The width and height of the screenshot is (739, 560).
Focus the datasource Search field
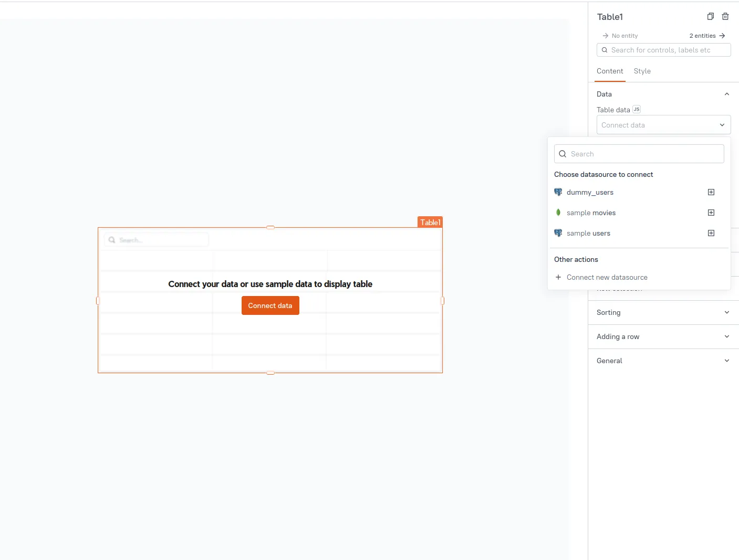point(639,154)
